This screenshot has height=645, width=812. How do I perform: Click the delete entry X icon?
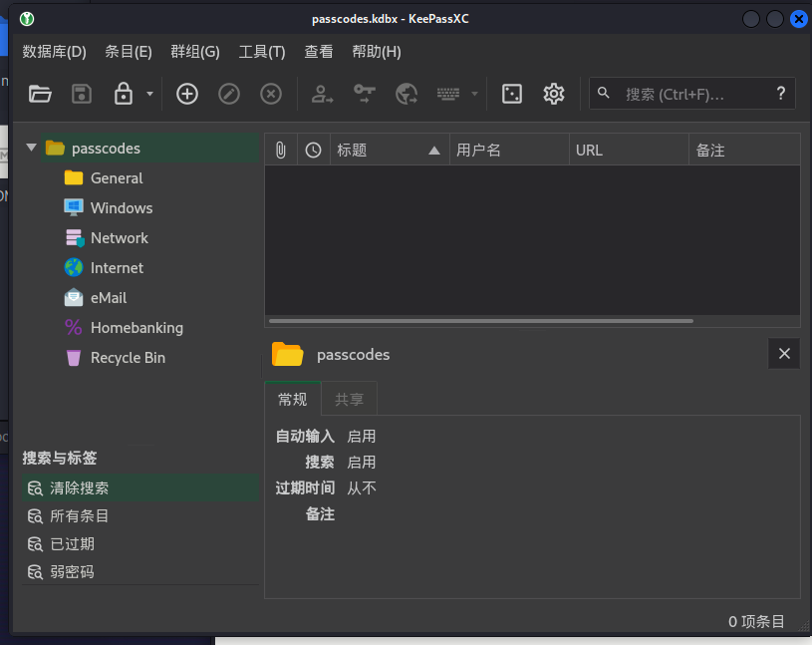coord(271,95)
